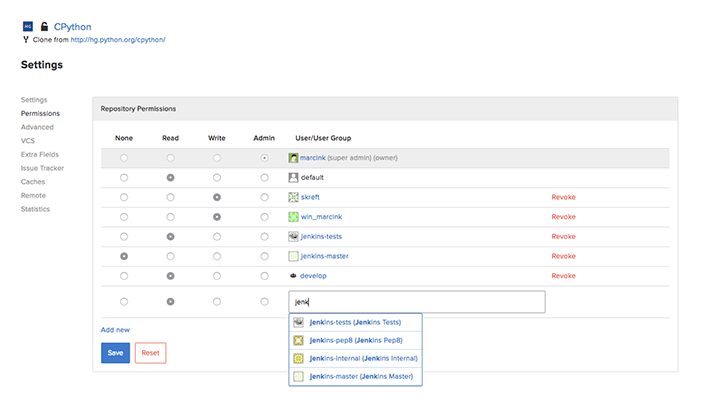The width and height of the screenshot is (710, 400).
Task: Click the hg repository type icon
Action: tap(27, 26)
